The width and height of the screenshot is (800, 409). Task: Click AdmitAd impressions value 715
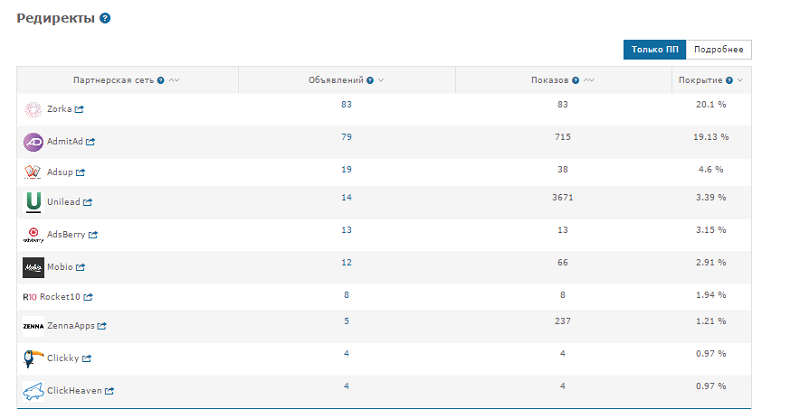coord(563,137)
